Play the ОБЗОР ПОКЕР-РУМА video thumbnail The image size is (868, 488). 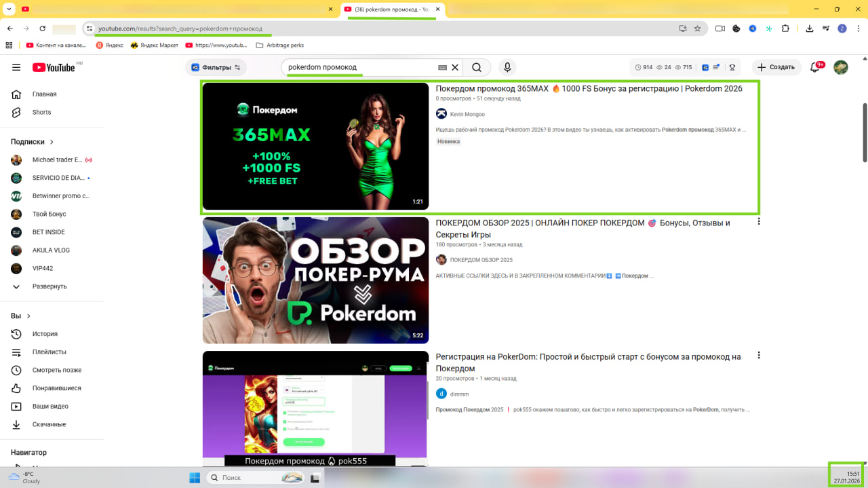click(316, 280)
